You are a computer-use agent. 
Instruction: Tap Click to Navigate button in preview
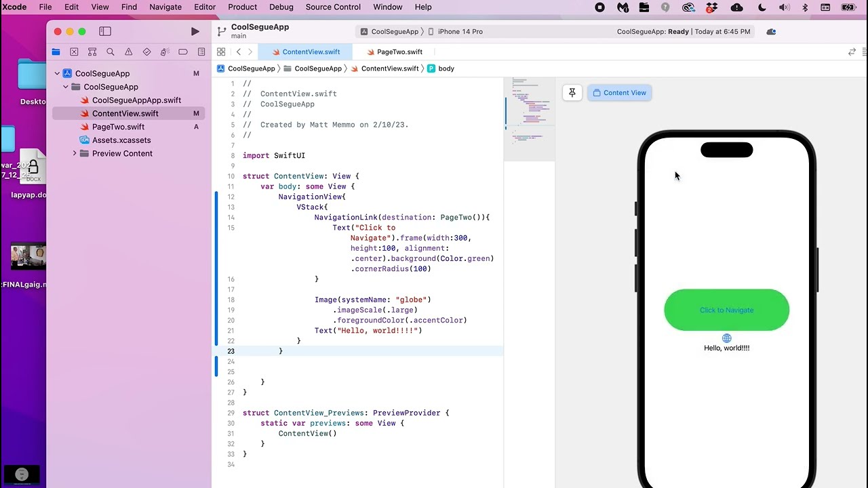point(726,310)
